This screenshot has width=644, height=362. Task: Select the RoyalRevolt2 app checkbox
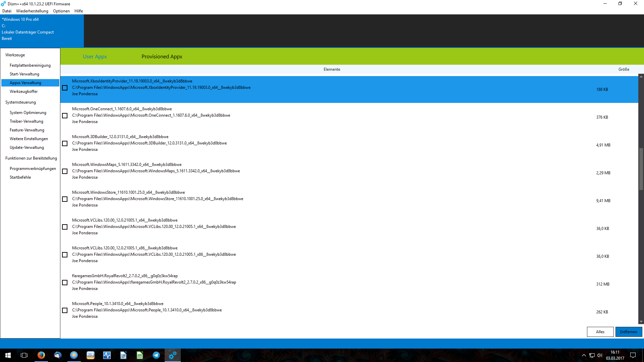(65, 283)
